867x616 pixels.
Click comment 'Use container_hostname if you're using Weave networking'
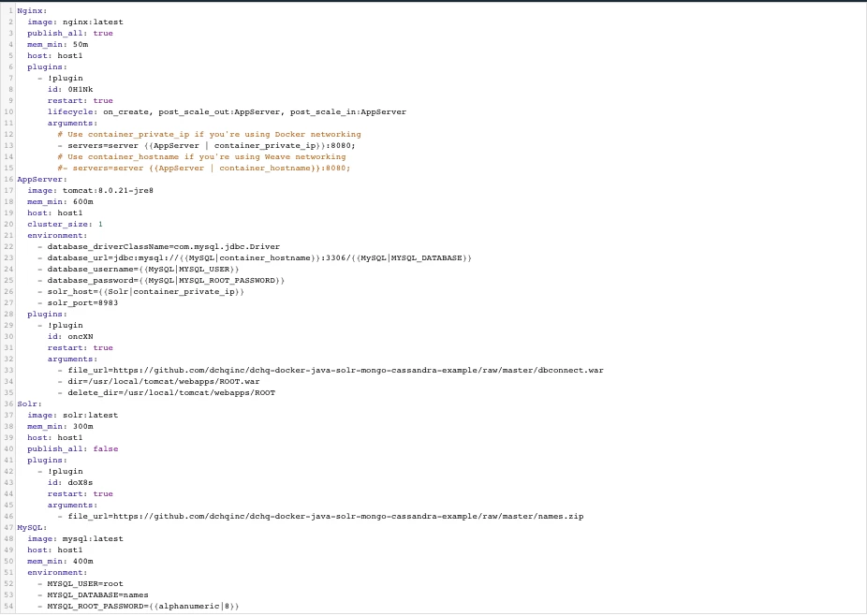[201, 157]
